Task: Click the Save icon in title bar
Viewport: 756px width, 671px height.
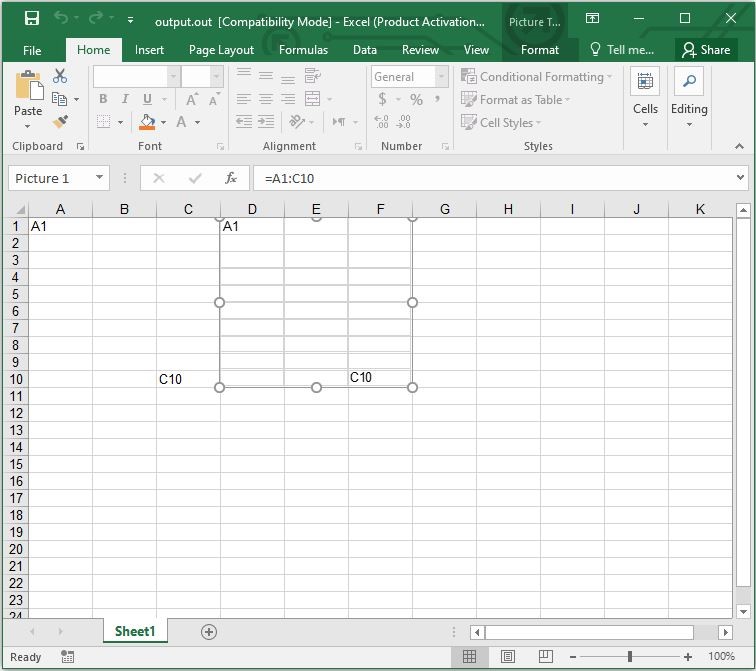Action: coord(31,19)
